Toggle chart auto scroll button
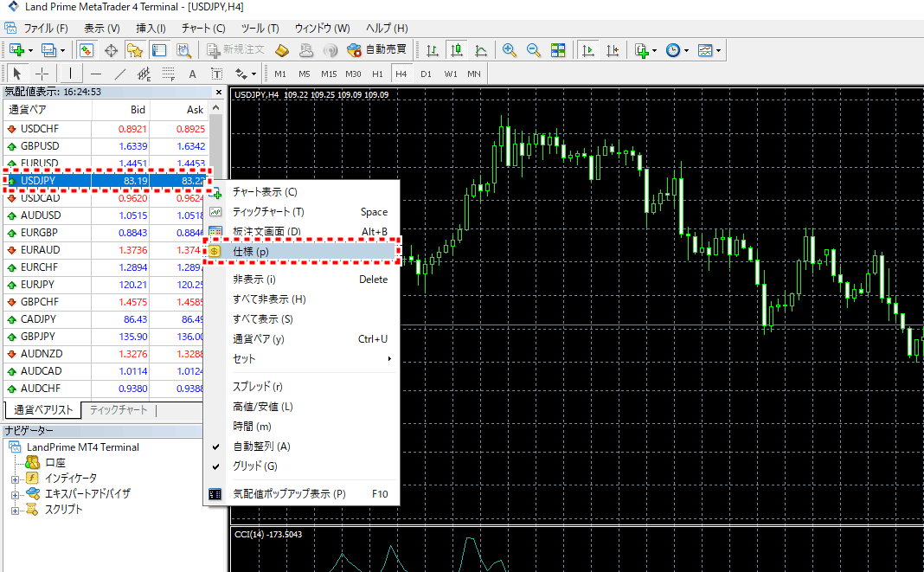 (588, 50)
